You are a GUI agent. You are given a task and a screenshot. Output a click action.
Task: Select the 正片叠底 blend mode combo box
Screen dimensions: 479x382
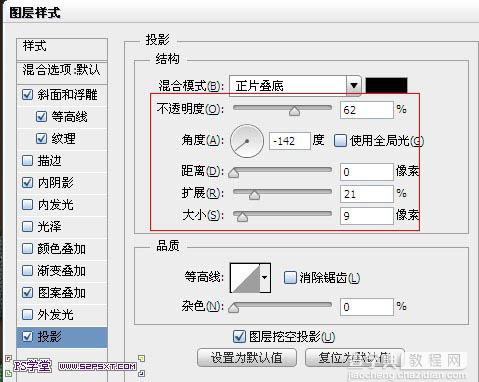tap(295, 86)
